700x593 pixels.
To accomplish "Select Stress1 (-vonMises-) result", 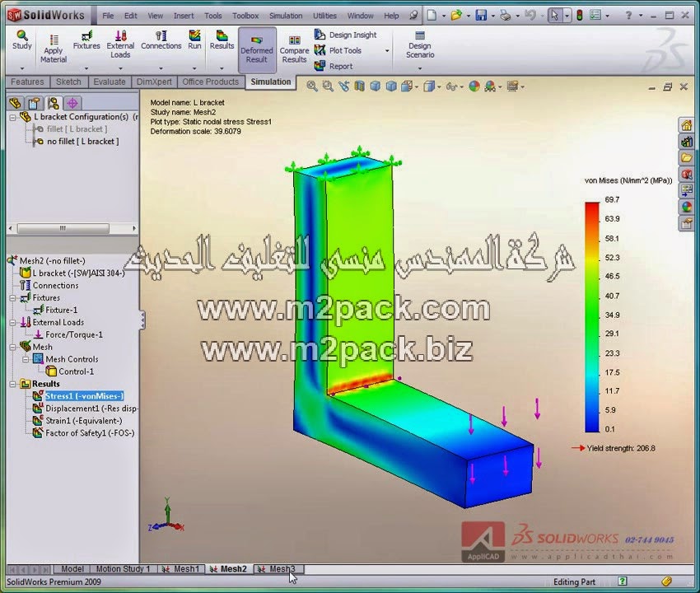I will coord(84,396).
